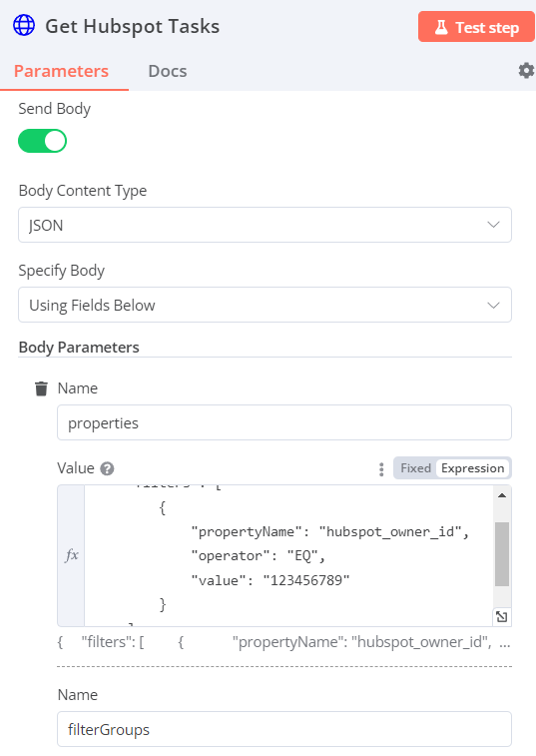This screenshot has height=756, width=536.
Task: Click the Body Parameters heading
Action: (x=79, y=348)
